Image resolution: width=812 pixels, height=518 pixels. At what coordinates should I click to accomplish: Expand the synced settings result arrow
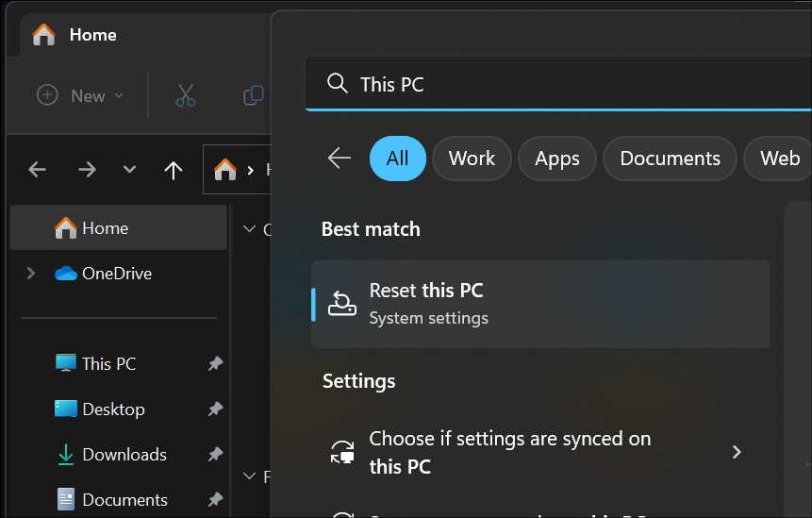[737, 452]
